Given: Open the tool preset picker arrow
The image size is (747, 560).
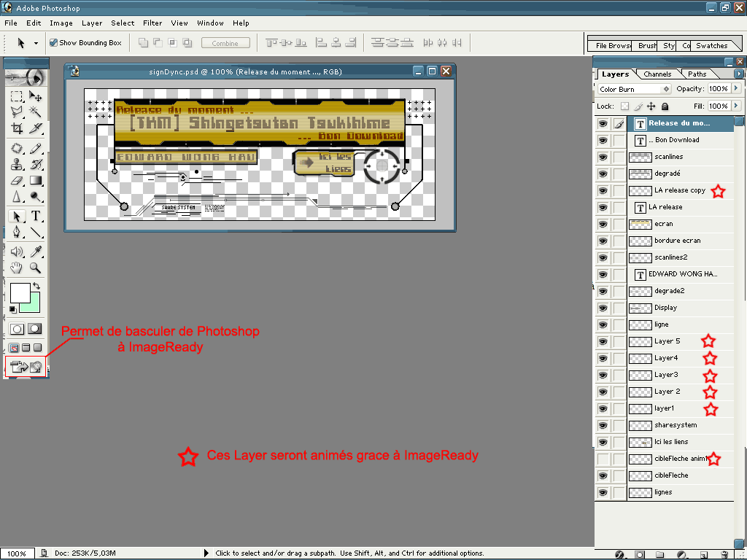Looking at the screenshot, I should pyautogui.click(x=36, y=43).
